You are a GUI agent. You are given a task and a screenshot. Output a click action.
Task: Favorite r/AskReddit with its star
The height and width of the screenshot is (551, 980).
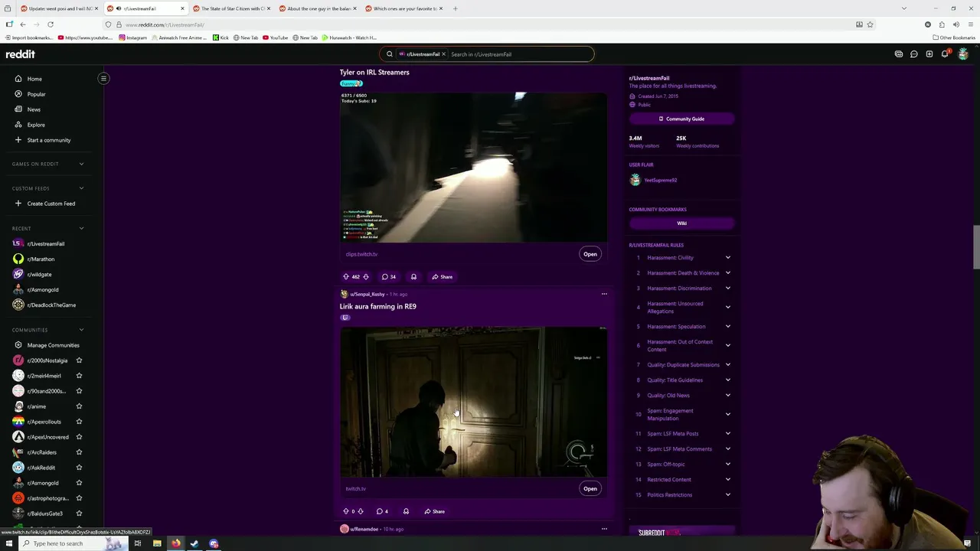(79, 468)
